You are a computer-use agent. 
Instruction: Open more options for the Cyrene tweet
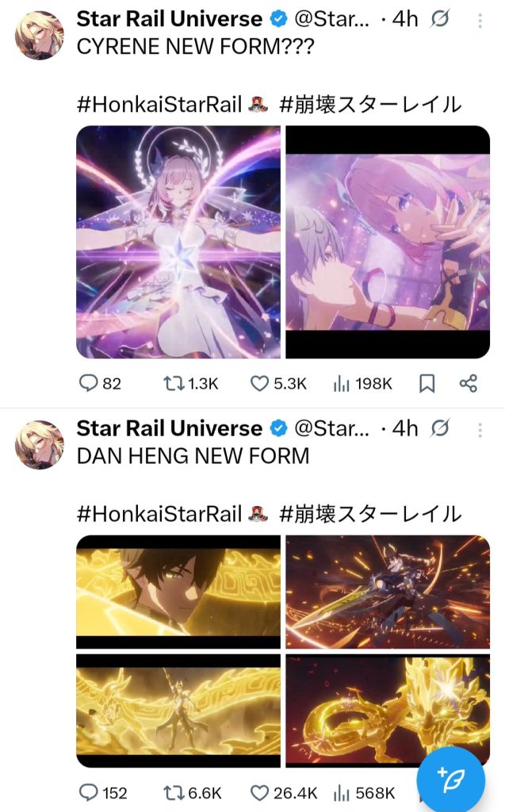coord(480,20)
